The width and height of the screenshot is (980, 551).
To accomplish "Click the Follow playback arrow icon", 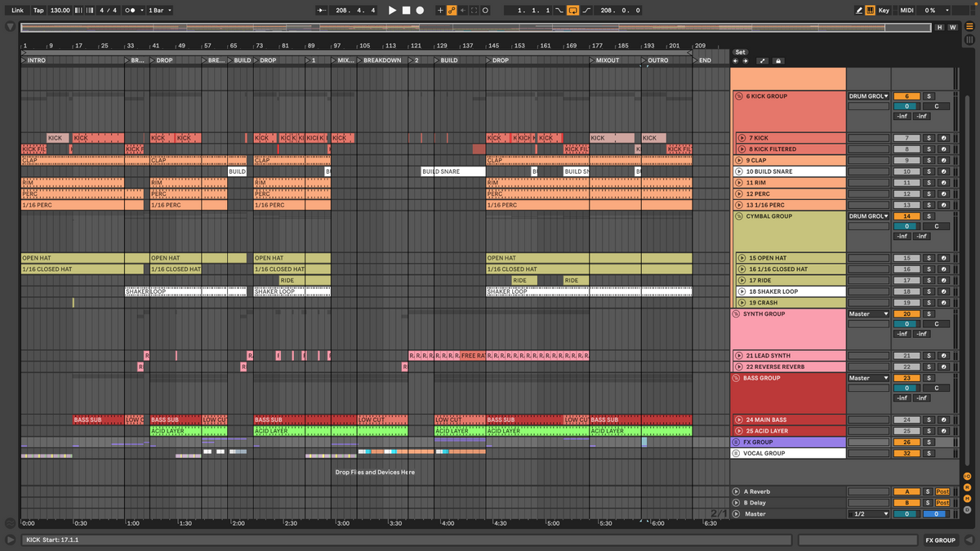I will (x=319, y=11).
